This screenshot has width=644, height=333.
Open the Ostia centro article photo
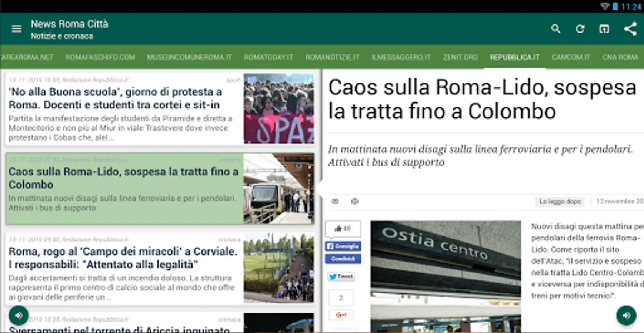[446, 276]
